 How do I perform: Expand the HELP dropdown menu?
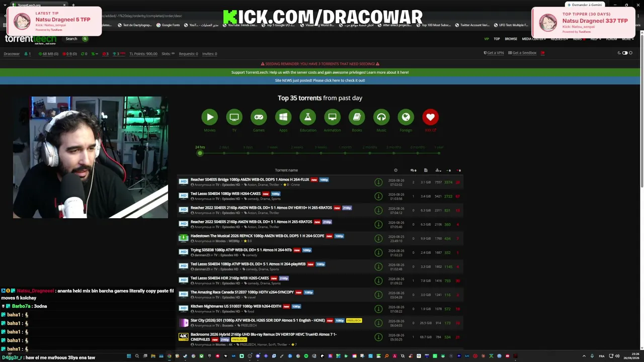point(595,39)
